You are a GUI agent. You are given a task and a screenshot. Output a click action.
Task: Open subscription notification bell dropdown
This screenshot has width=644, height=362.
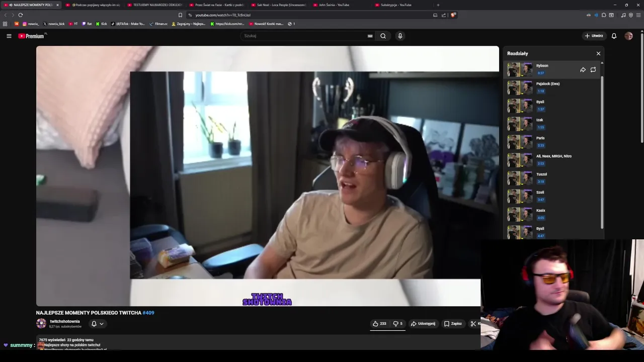coord(97,324)
